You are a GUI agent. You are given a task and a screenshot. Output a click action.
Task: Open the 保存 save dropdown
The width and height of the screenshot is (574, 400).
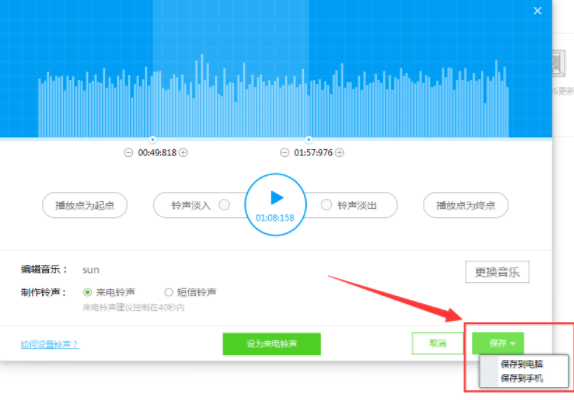(498, 343)
